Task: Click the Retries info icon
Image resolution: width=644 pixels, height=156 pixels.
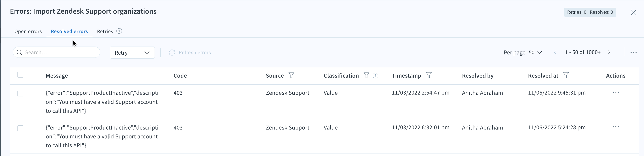Action: click(x=119, y=31)
